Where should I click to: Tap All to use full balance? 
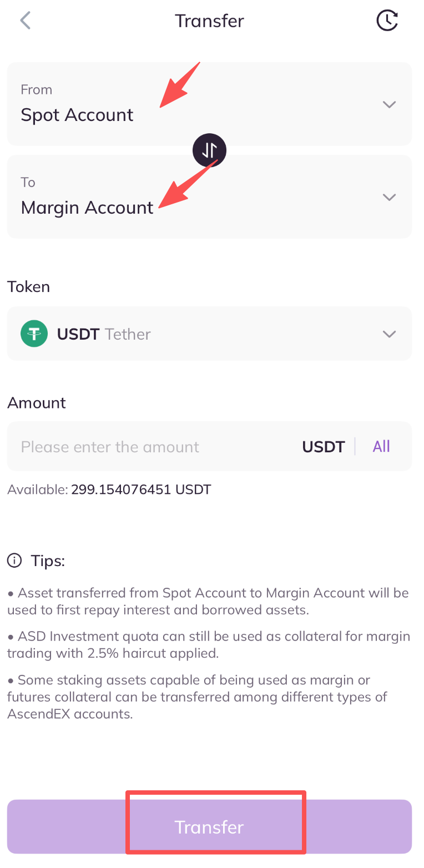point(381,446)
